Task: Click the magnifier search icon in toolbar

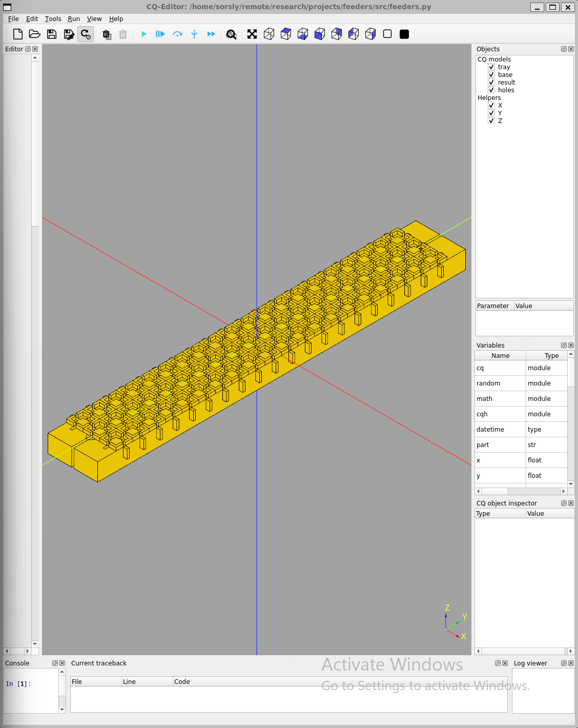Action: click(232, 34)
